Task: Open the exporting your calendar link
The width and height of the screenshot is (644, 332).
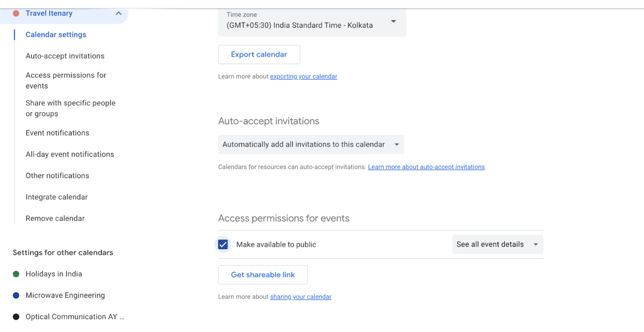Action: pyautogui.click(x=304, y=76)
